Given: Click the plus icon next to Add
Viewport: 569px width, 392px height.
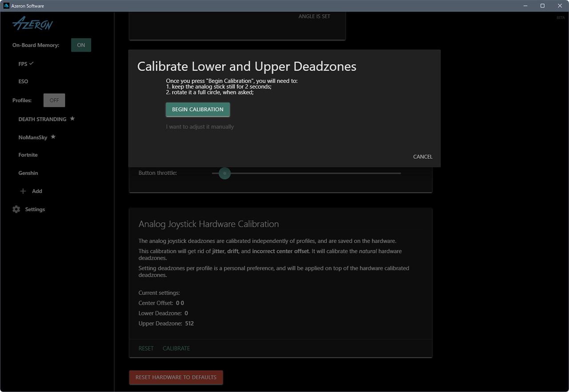Looking at the screenshot, I should point(23,191).
